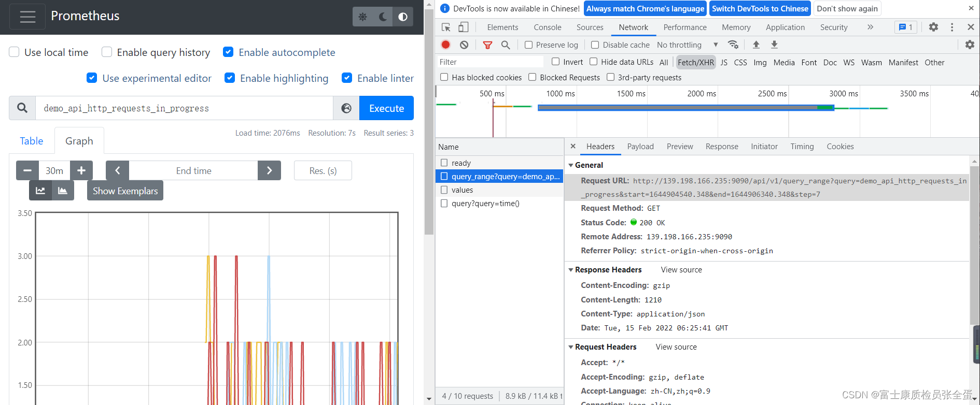Move end time forward arrow
Screen dimensions: 980x405
click(269, 170)
